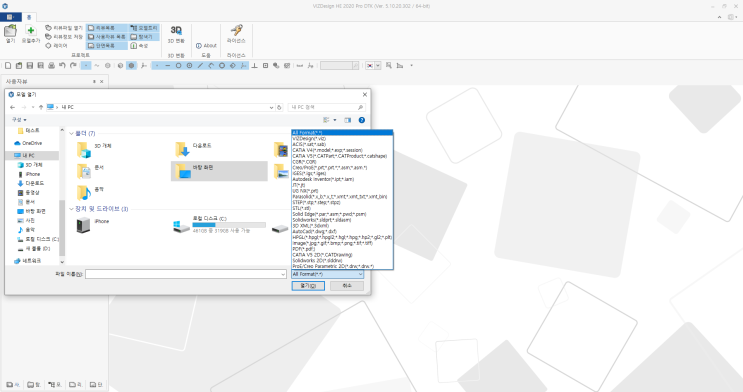Click the preview pane icon in dialog
This screenshot has width=743, height=392.
point(348,120)
